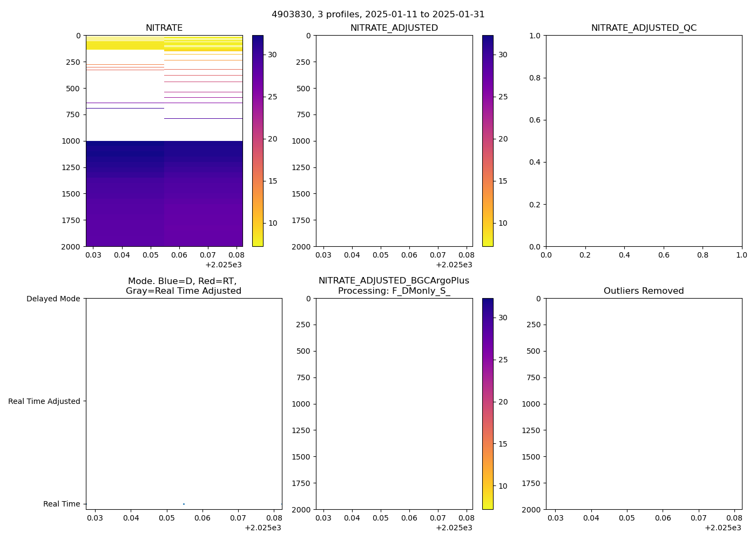Click the colorbar beside the BGCArgoPlus plot
The image size is (756, 540).
click(488, 403)
